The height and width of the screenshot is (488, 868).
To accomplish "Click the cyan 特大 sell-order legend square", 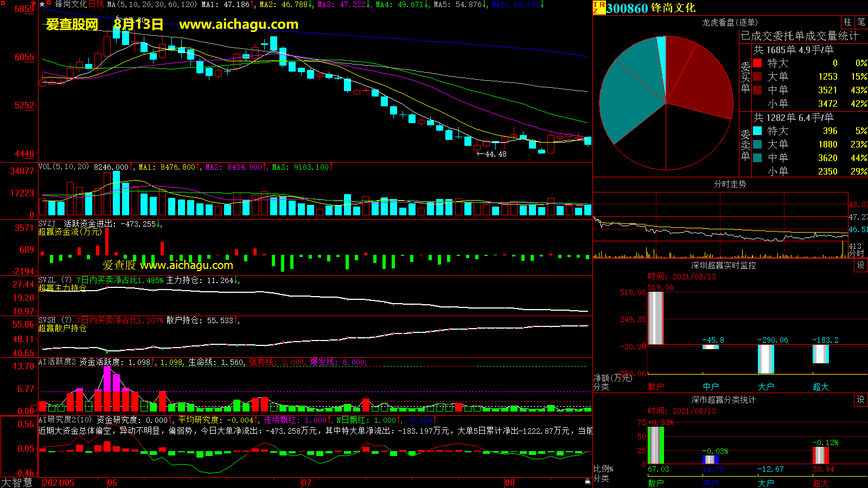I will 757,131.
